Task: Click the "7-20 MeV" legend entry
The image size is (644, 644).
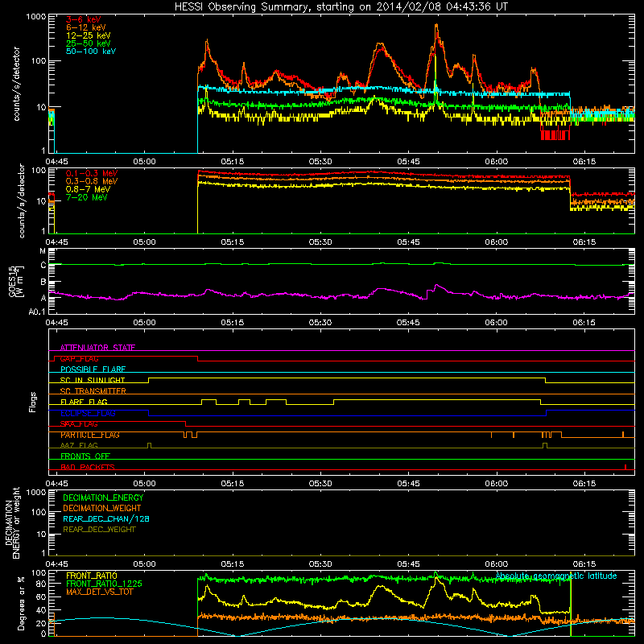Action: pyautogui.click(x=86, y=197)
